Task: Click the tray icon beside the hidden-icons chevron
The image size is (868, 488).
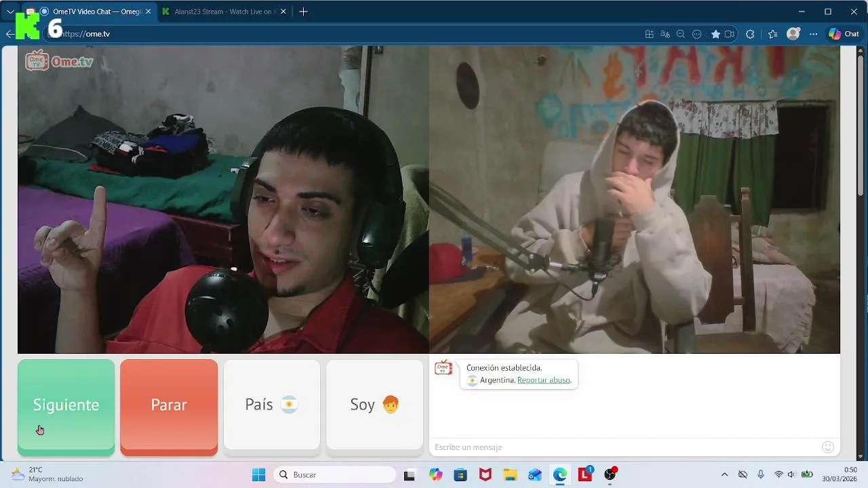Action: 743,474
